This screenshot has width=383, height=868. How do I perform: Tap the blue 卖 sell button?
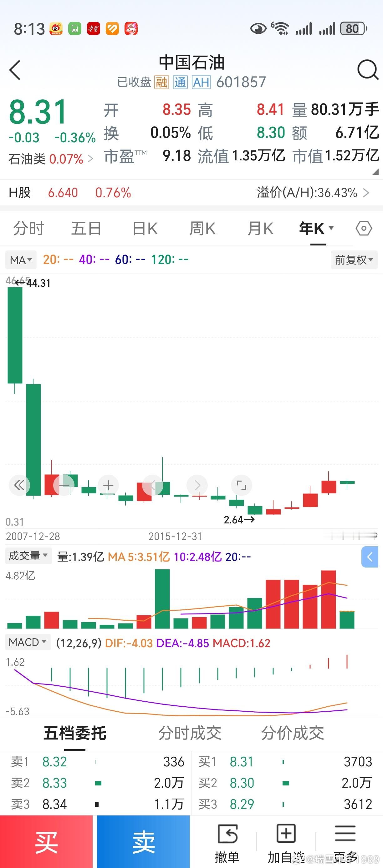[144, 842]
